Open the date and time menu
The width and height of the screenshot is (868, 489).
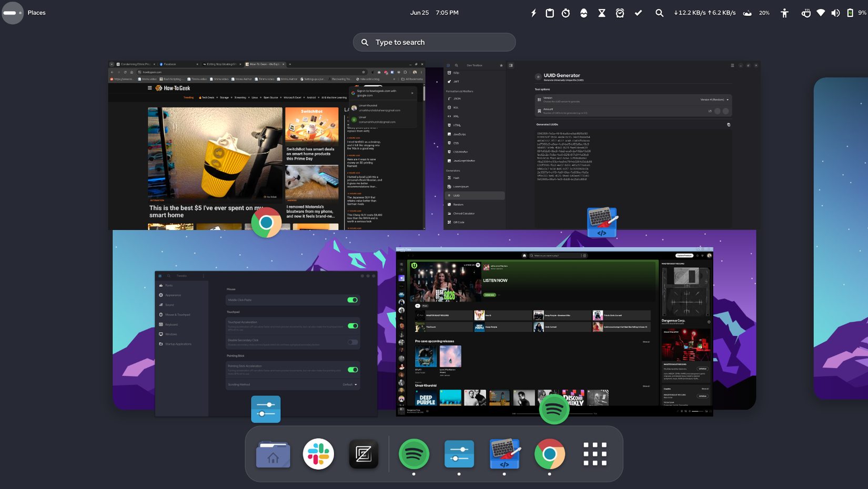pyautogui.click(x=434, y=13)
